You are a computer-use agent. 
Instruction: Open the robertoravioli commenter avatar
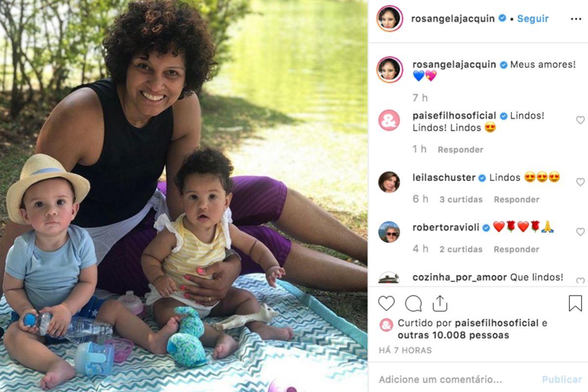[x=389, y=232]
